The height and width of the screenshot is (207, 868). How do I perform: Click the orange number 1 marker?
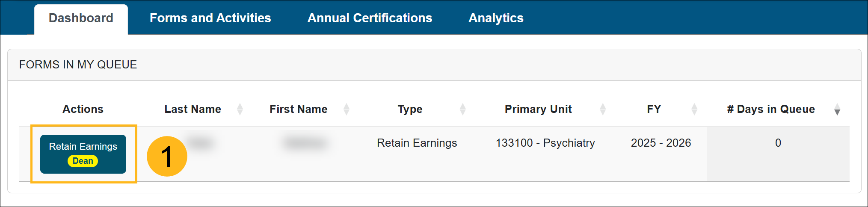point(167,156)
